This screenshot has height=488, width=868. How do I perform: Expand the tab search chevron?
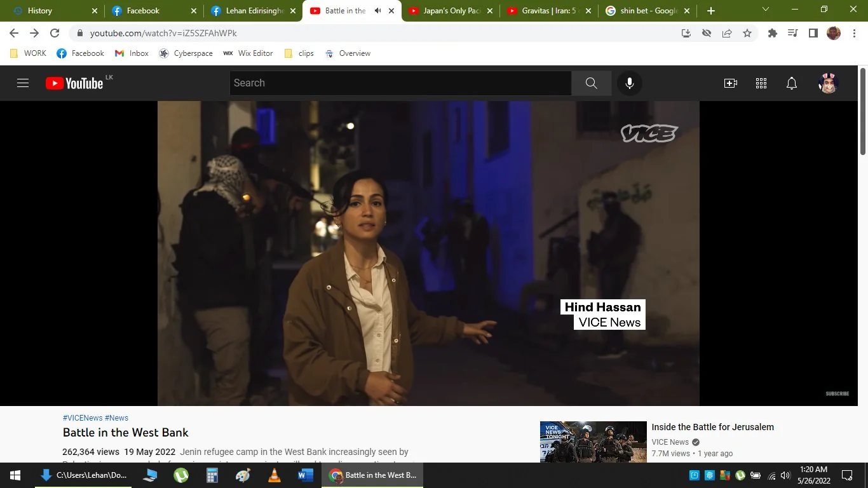point(766,10)
